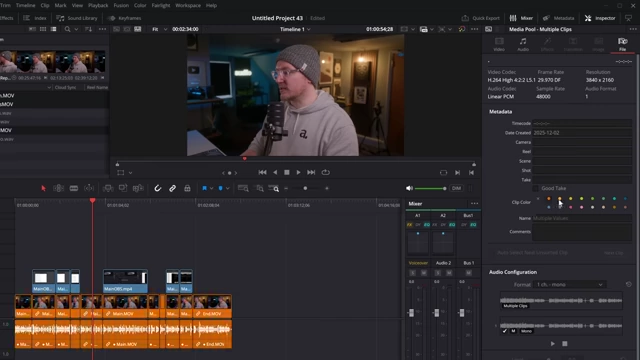Choose the Trim Edit Mode tool
Screen dimensions: 640x360
(x=58, y=188)
